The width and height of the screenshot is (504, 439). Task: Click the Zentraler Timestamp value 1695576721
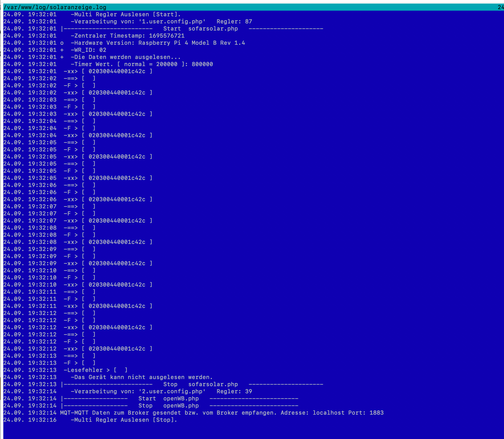pos(167,36)
